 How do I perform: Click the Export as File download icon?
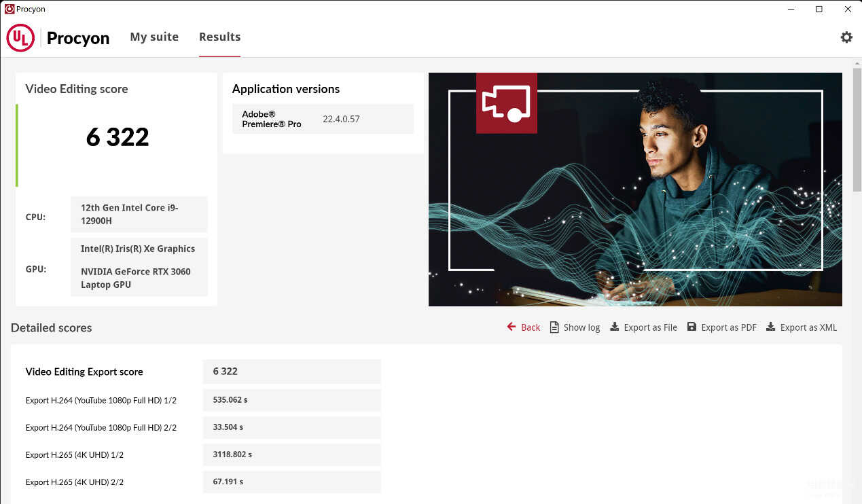point(614,327)
